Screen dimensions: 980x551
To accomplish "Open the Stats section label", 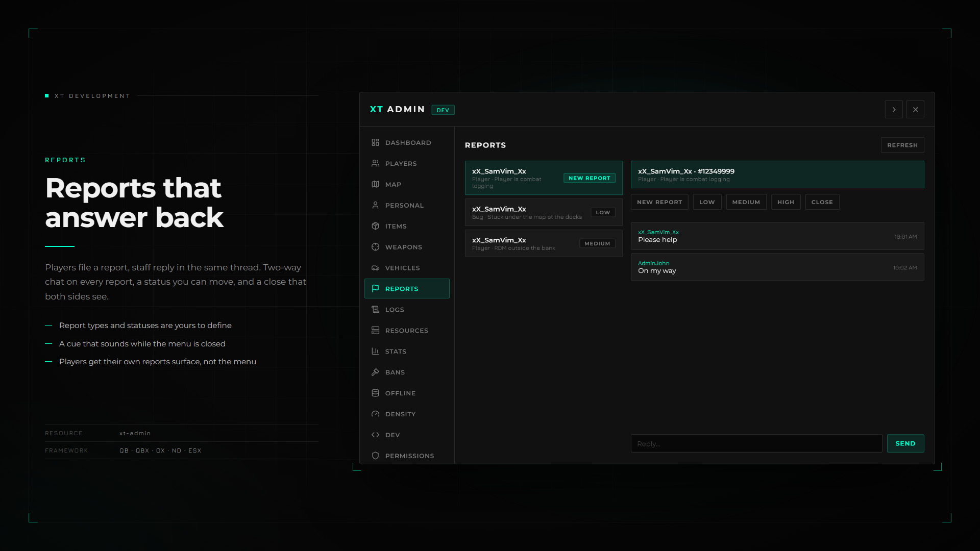I will [x=396, y=352].
